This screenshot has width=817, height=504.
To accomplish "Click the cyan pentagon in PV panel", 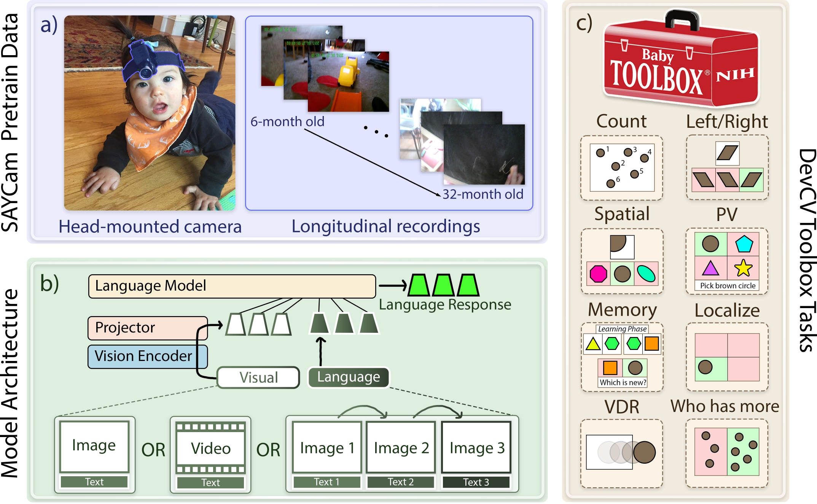I will tap(744, 244).
